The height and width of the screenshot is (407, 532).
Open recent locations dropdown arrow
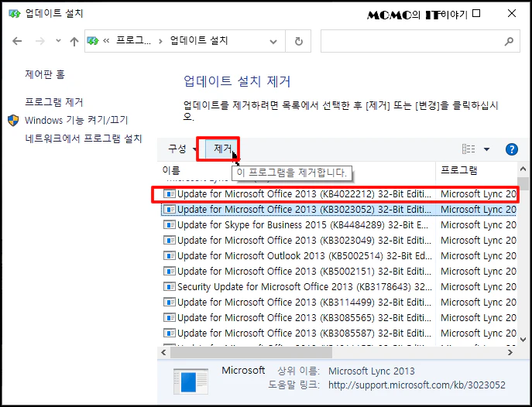coord(58,41)
